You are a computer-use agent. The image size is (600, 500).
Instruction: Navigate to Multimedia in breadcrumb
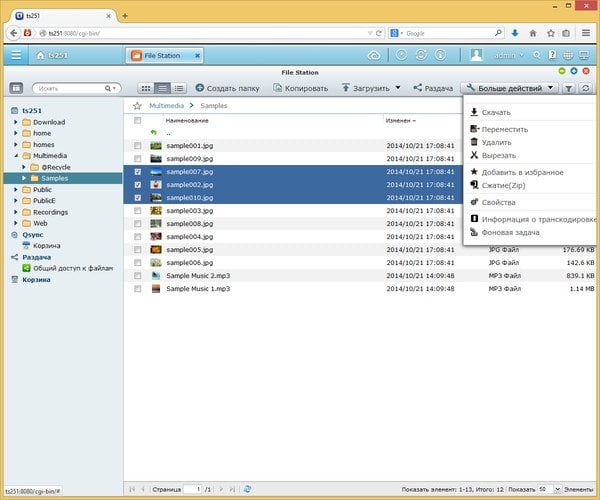click(x=166, y=106)
